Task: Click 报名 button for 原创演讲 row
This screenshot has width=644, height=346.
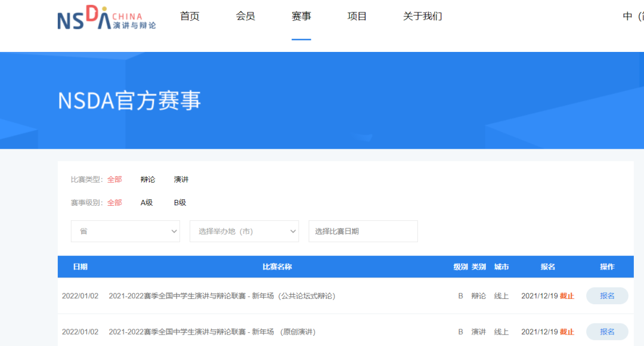Action: tap(607, 332)
